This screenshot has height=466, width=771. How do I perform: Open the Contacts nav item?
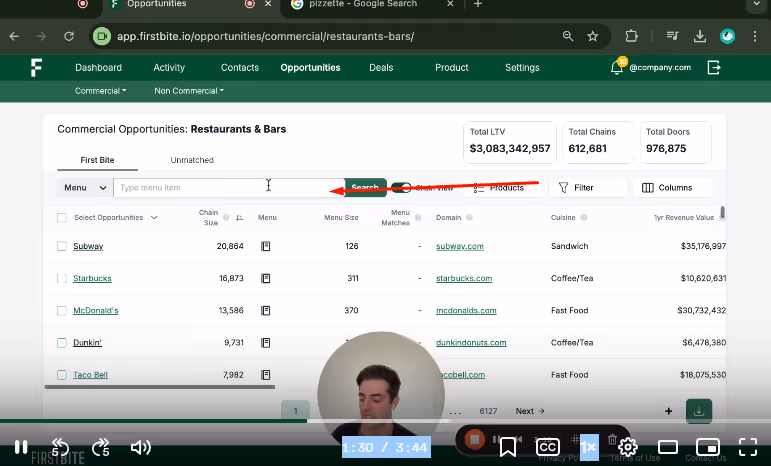point(239,68)
